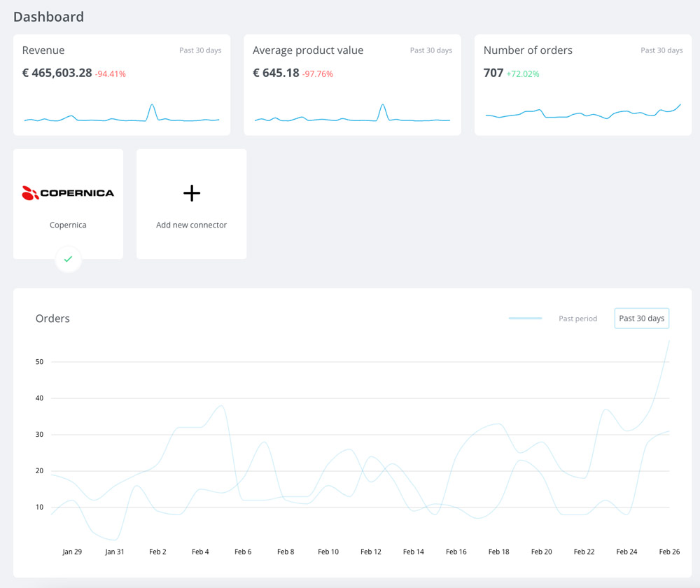Select the € 465,603.28 revenue value
This screenshot has height=588, width=700.
pos(57,73)
